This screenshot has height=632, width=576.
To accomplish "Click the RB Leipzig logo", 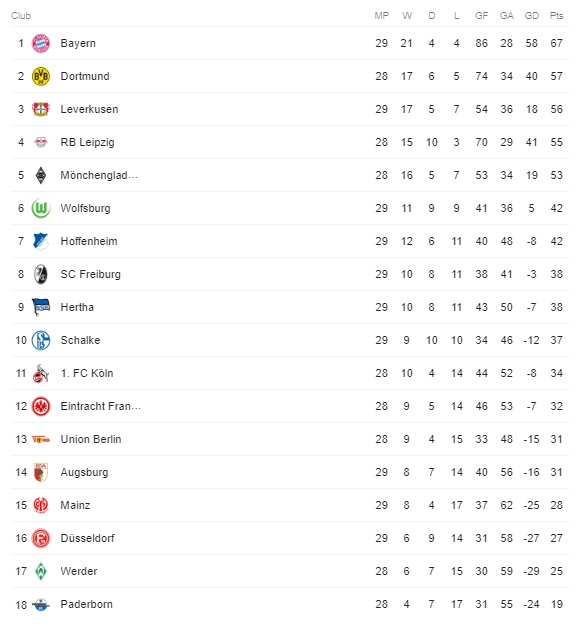I will pyautogui.click(x=41, y=142).
